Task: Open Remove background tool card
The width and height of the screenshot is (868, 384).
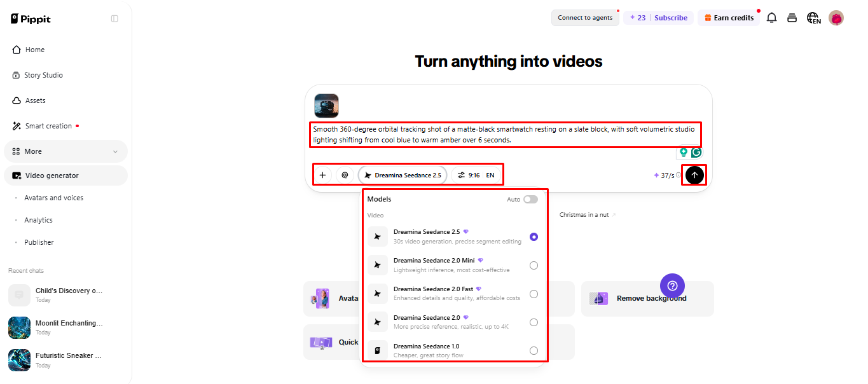Action: (x=647, y=298)
